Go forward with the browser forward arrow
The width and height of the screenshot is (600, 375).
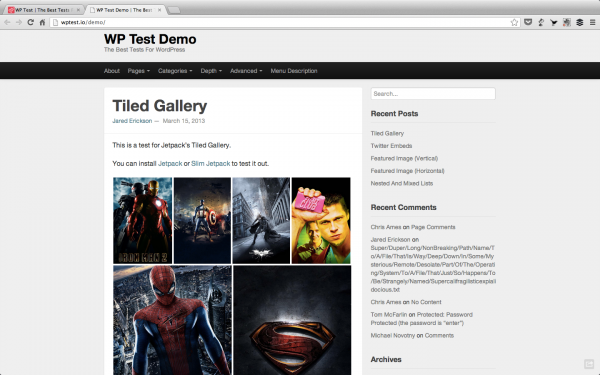pyautogui.click(x=19, y=22)
